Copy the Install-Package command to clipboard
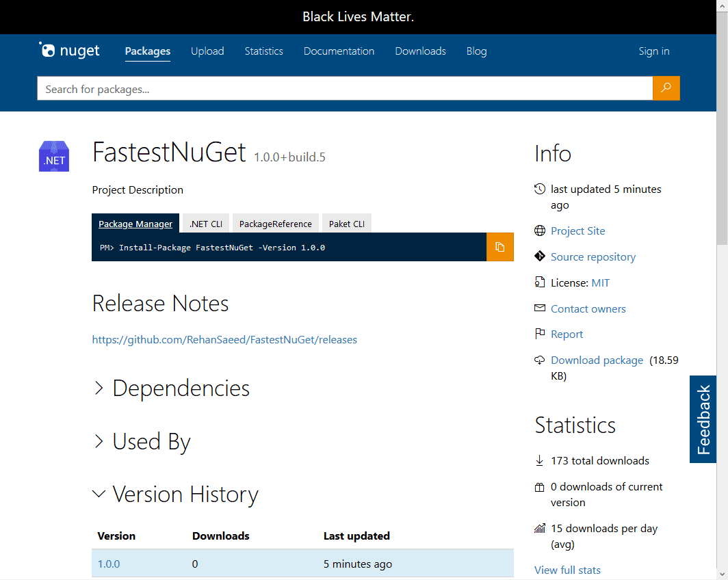This screenshot has width=728, height=580. (x=500, y=247)
